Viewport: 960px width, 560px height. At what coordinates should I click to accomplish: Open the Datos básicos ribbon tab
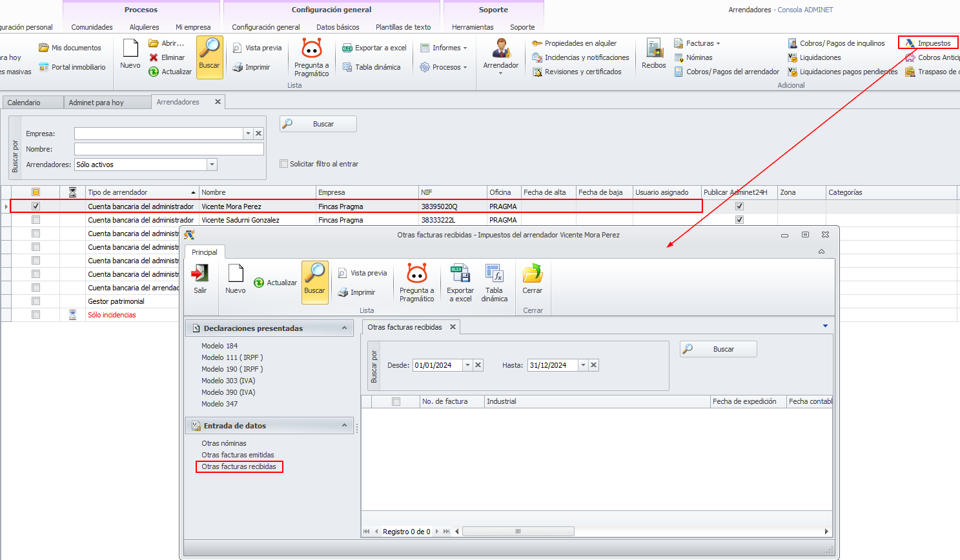(x=338, y=27)
